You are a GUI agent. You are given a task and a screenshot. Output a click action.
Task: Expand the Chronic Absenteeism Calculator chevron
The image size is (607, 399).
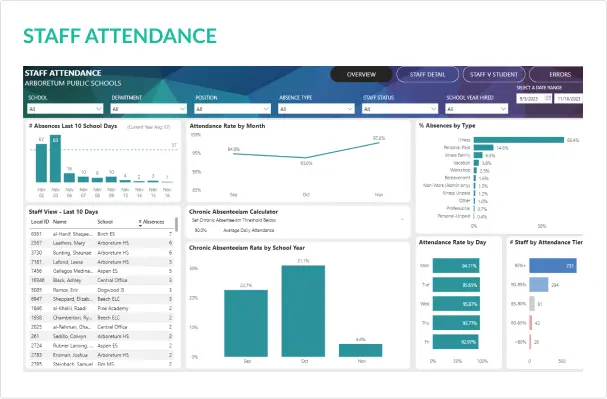(x=402, y=219)
